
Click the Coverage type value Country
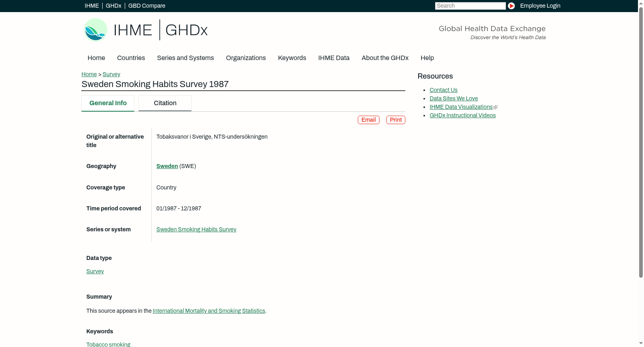166,188
